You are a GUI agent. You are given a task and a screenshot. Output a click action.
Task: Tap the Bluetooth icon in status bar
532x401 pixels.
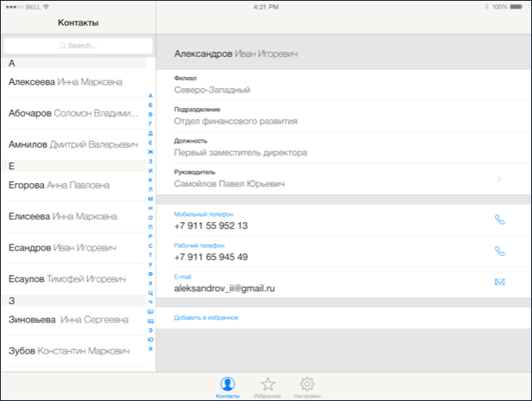tap(486, 7)
